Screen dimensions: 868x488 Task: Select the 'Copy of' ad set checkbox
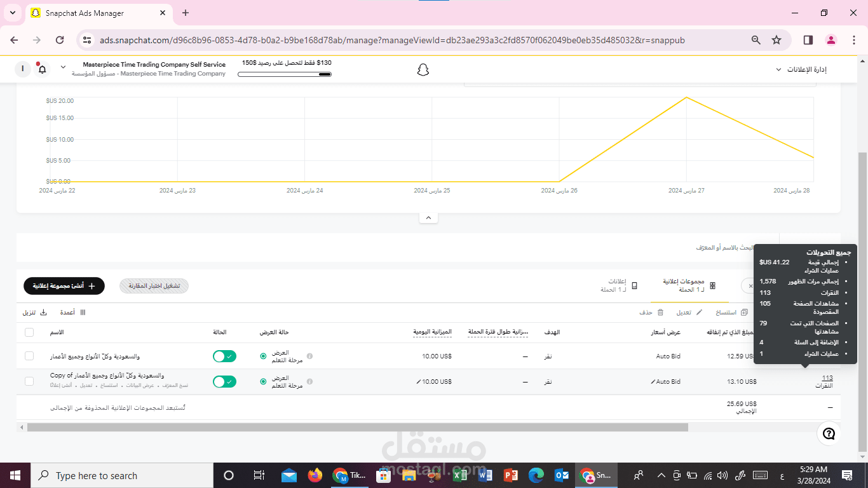point(29,381)
